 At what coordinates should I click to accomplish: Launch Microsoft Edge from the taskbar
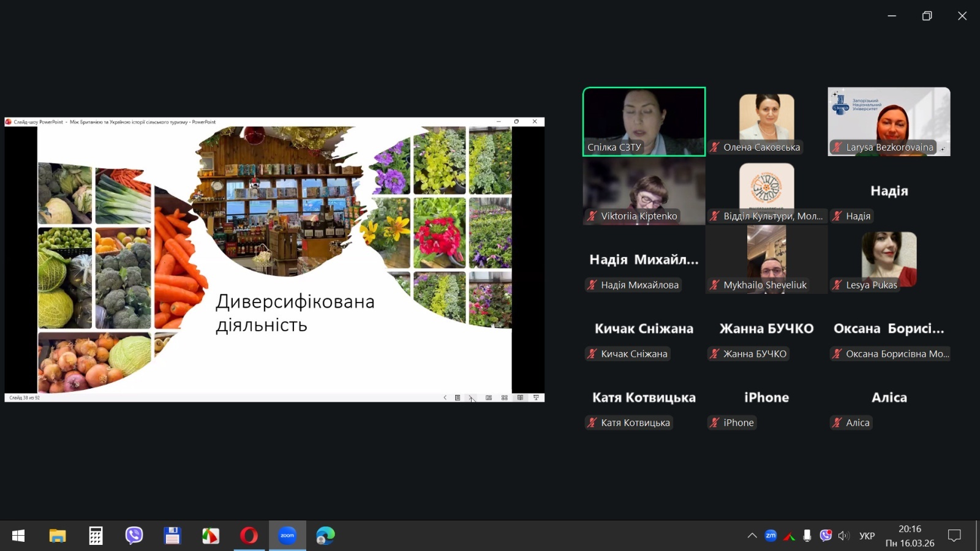(325, 536)
